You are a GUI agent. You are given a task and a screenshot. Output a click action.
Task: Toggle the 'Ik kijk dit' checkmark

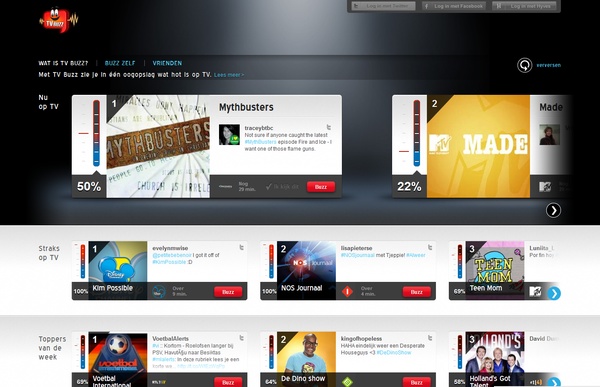coord(282,187)
